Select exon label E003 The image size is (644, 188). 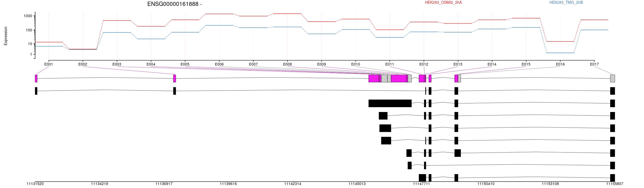pos(117,64)
